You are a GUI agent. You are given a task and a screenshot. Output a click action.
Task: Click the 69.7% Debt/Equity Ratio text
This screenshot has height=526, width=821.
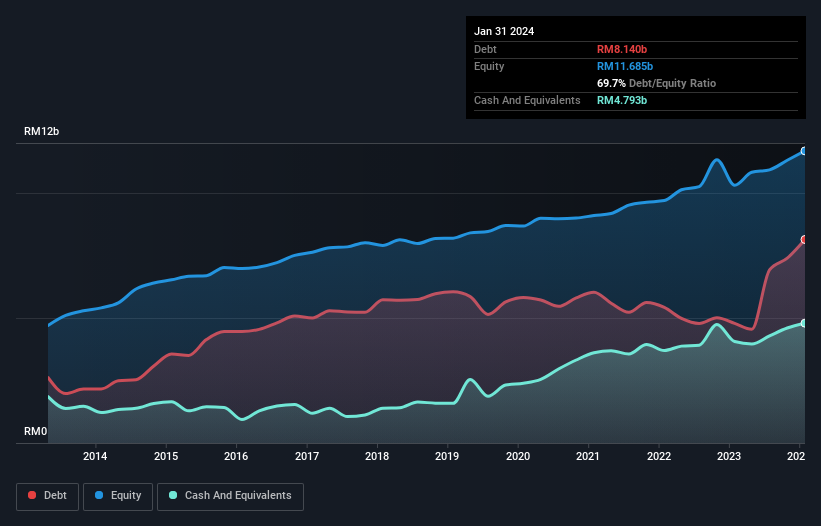(656, 83)
